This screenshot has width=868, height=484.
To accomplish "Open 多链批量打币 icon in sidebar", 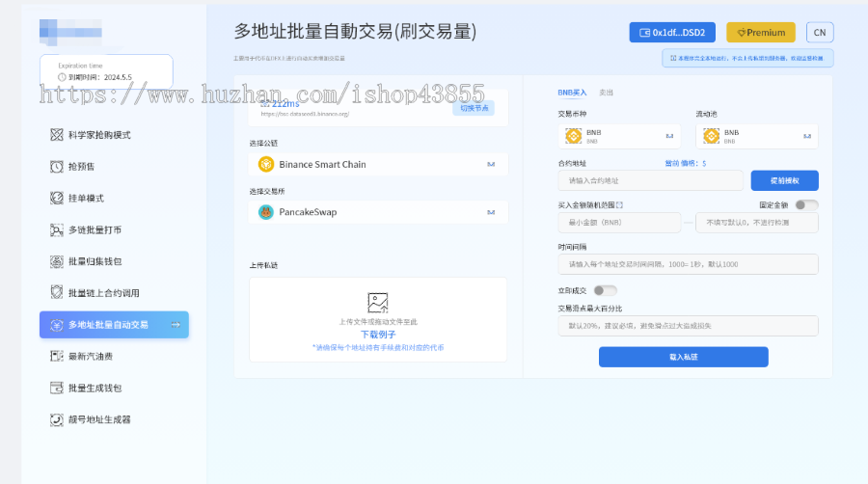I will click(57, 229).
